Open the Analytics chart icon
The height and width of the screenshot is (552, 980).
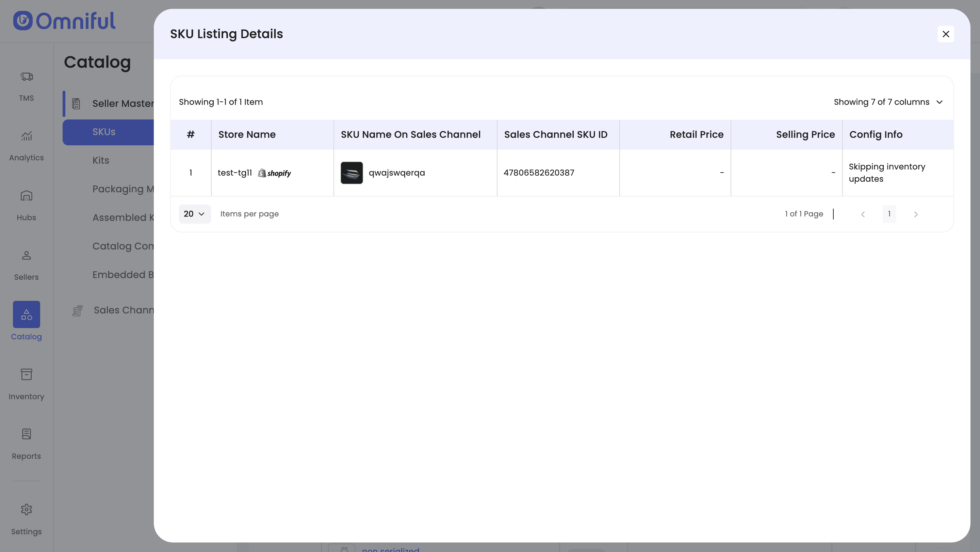tap(26, 136)
